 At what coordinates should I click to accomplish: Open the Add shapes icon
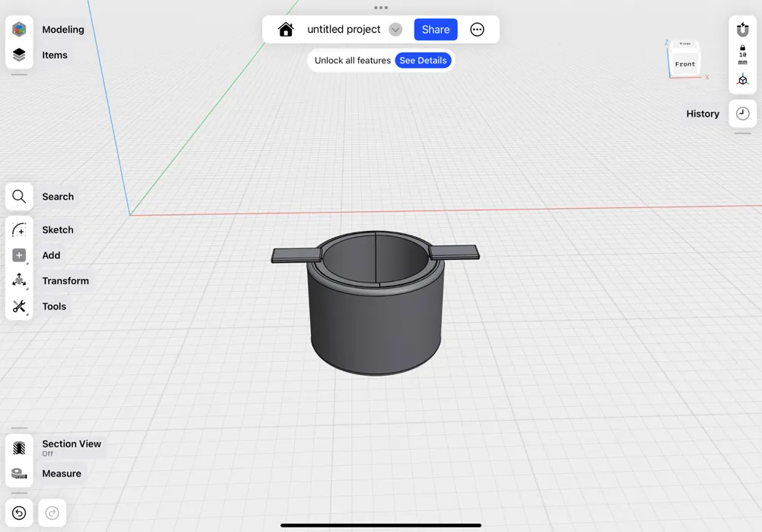19,255
